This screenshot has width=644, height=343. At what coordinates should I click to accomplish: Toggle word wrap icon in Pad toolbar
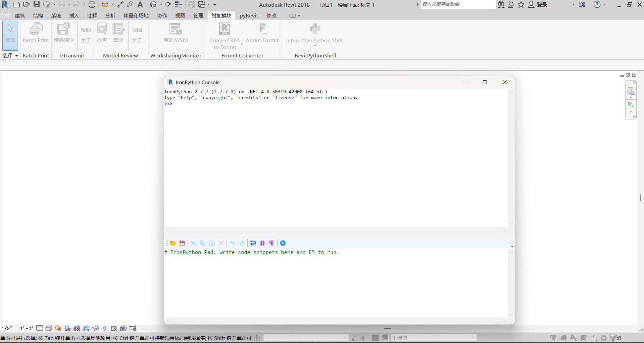coord(253,243)
